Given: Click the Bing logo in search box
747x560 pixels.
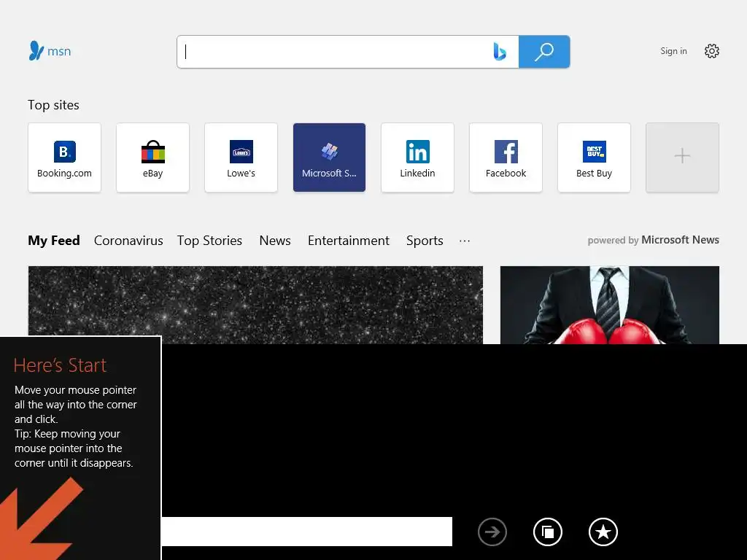Looking at the screenshot, I should click(x=499, y=52).
